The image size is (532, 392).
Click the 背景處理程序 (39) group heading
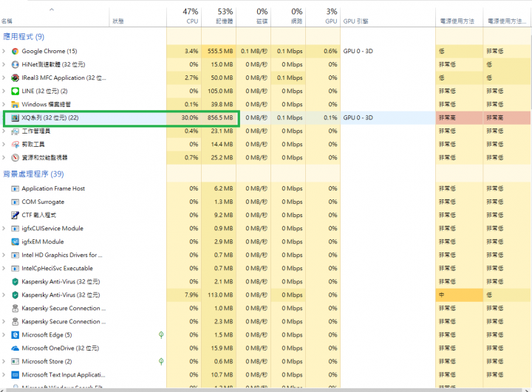pos(33,174)
